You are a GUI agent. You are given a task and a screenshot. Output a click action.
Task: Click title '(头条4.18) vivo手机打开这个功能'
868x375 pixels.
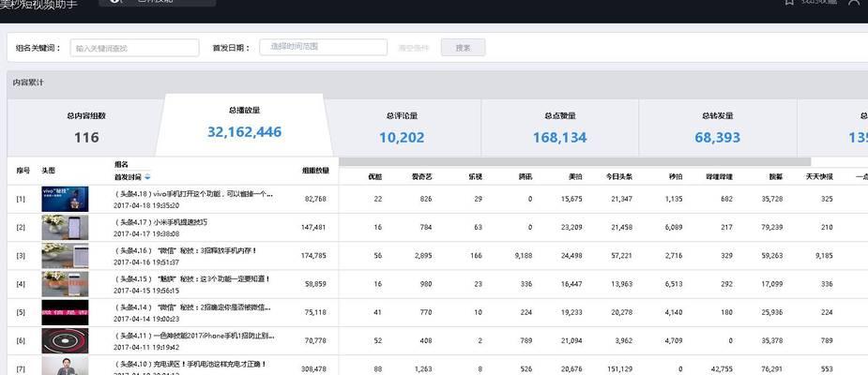193,194
